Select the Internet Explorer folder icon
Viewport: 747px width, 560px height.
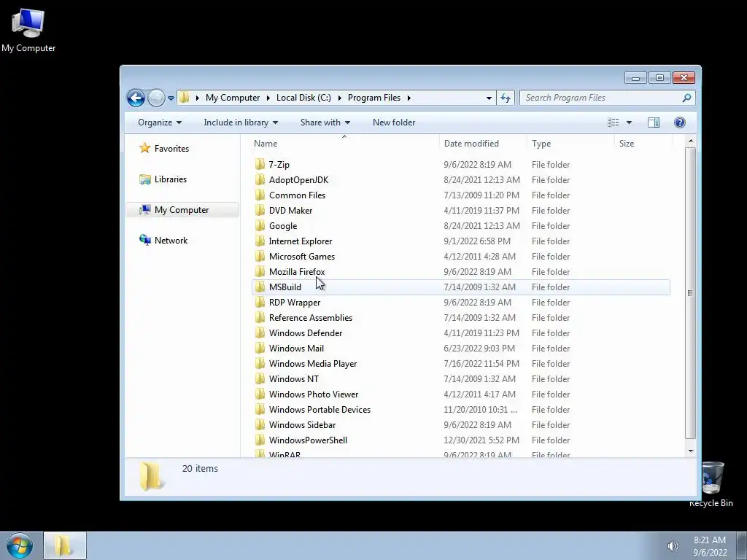260,241
